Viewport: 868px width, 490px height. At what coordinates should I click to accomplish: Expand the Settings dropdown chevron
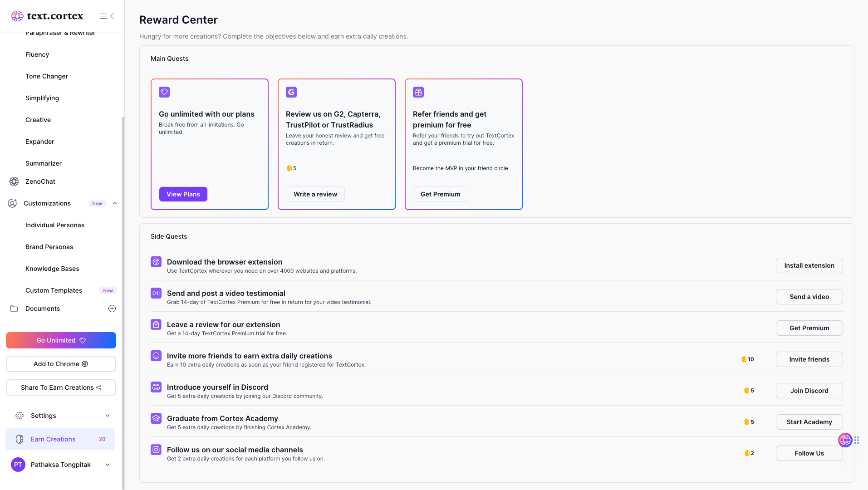(108, 416)
